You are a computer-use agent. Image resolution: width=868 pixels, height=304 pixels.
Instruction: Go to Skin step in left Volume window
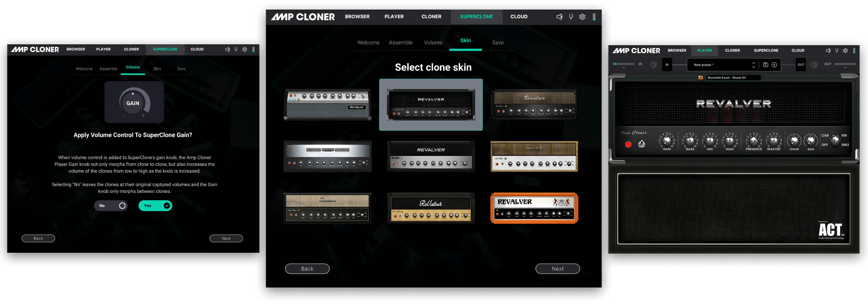pos(157,69)
